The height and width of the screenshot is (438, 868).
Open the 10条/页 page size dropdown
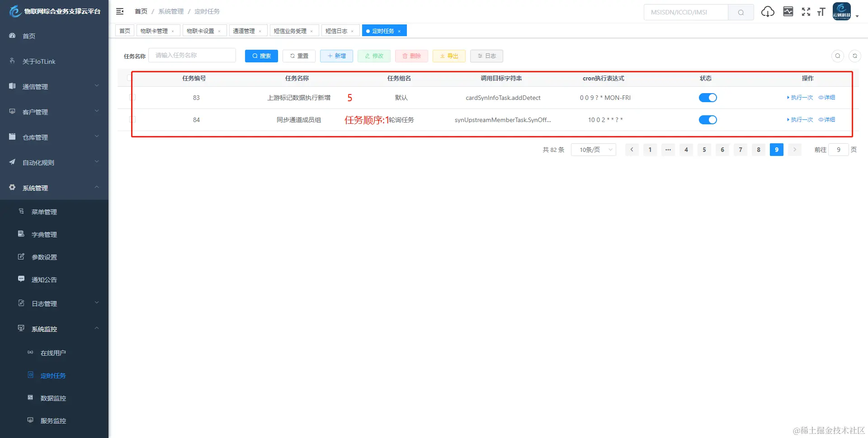[594, 150]
